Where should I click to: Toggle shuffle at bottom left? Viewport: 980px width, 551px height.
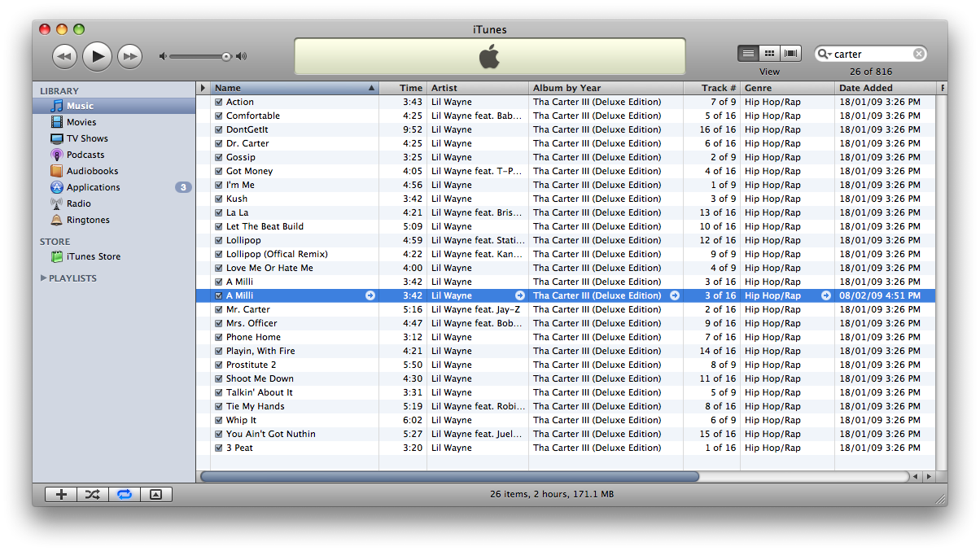pyautogui.click(x=93, y=494)
